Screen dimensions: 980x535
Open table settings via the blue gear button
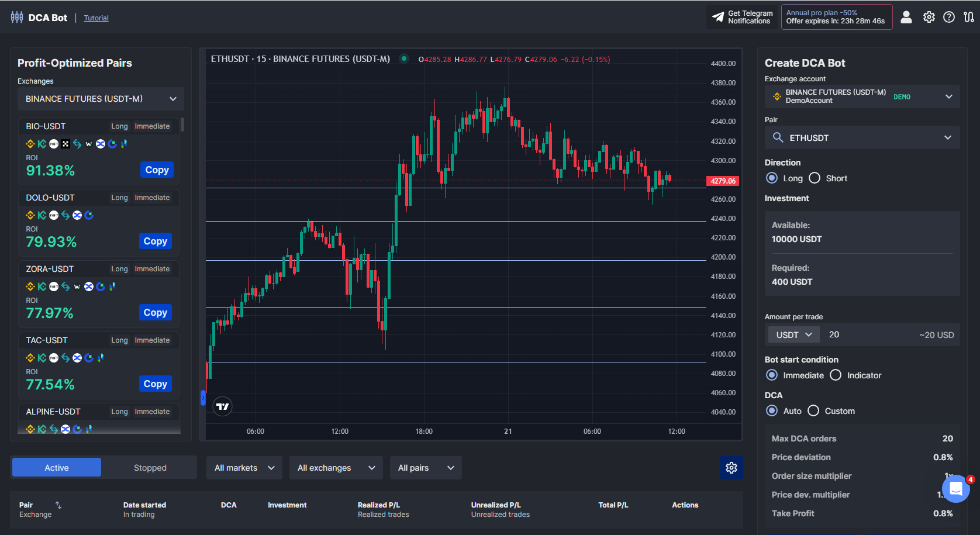731,468
